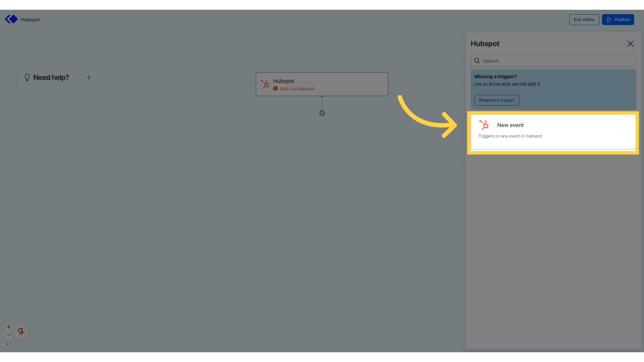
Task: Request a trigger
Action: 496,100
